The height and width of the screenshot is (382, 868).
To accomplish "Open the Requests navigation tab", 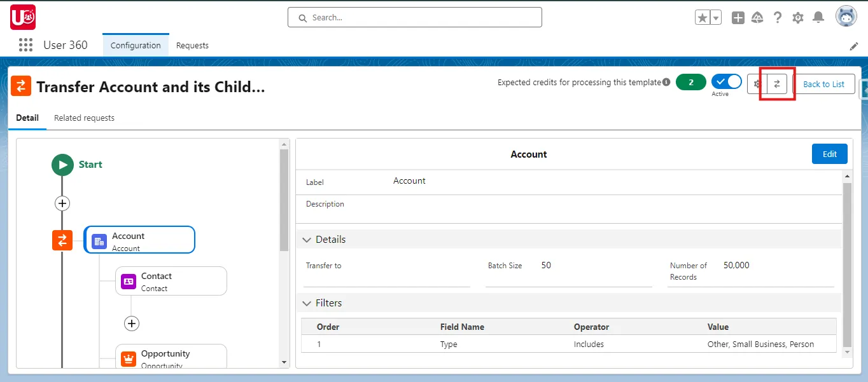I will coord(192,45).
